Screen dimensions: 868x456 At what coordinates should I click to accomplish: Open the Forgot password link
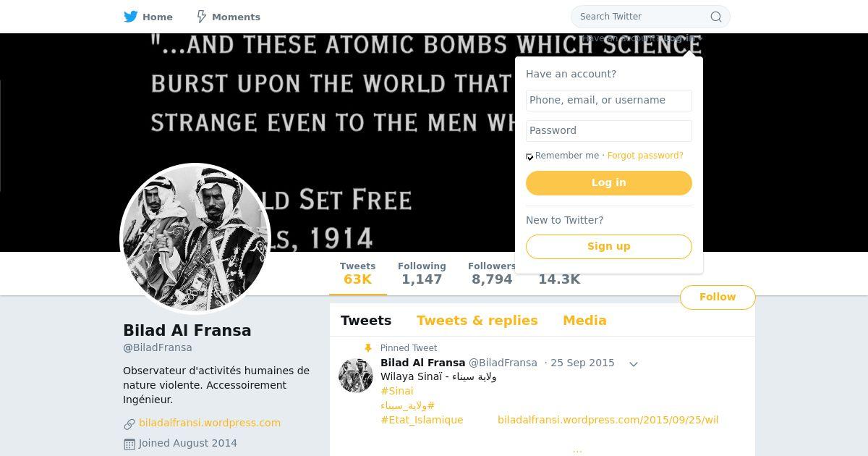point(645,156)
